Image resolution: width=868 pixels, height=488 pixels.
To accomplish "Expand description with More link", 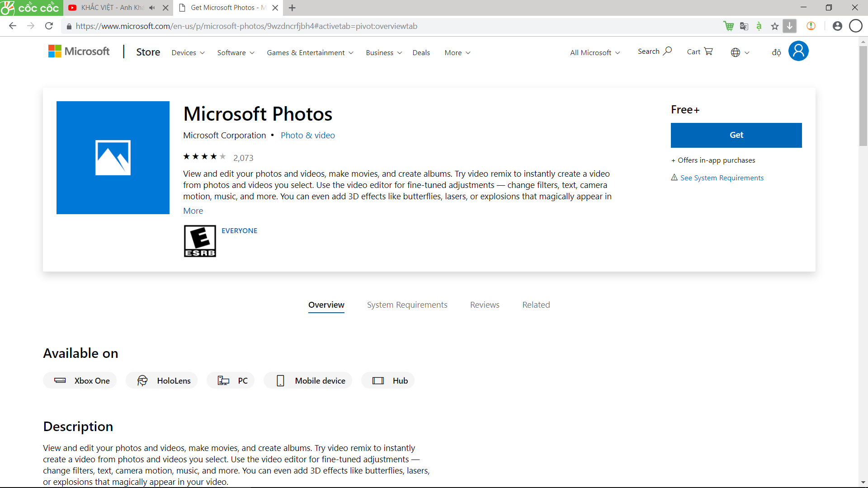I will pos(193,211).
